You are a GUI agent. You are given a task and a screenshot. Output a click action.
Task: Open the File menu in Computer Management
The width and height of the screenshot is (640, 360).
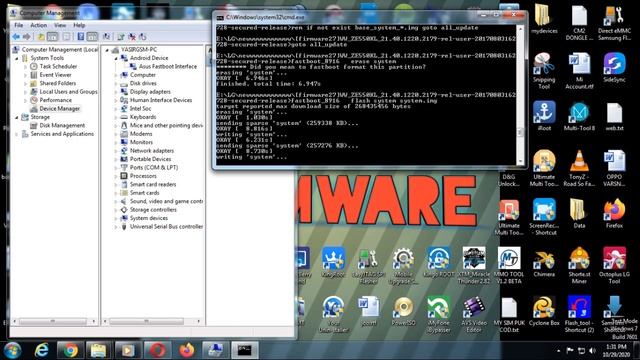click(x=19, y=25)
